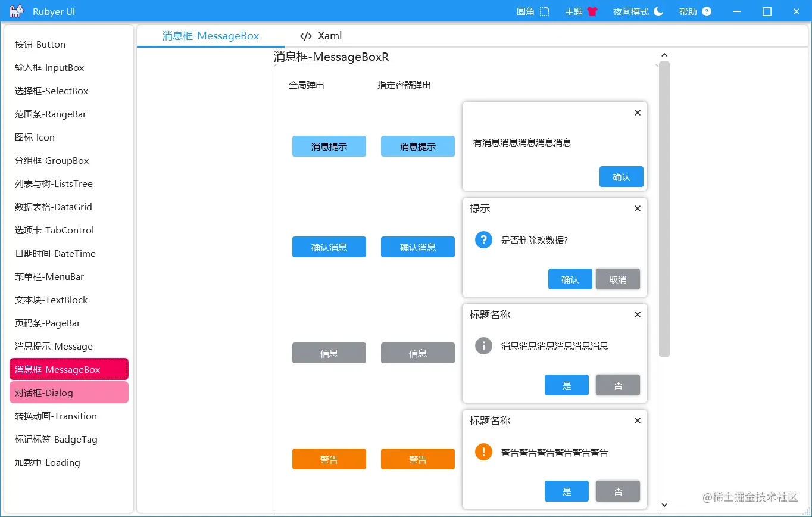
Task: Click the Rubyer puppy logo icon
Action: point(15,11)
